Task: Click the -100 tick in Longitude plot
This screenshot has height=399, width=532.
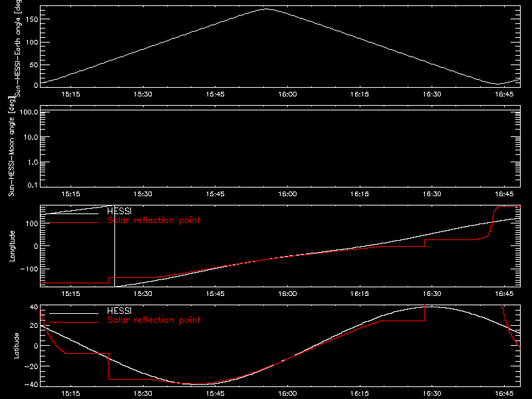Action: point(29,269)
